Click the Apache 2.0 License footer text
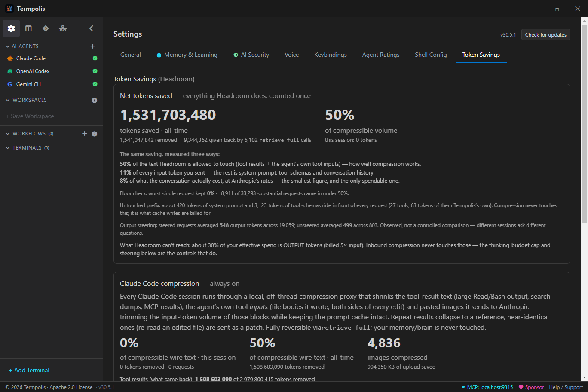This screenshot has height=392, width=588. coord(71,387)
